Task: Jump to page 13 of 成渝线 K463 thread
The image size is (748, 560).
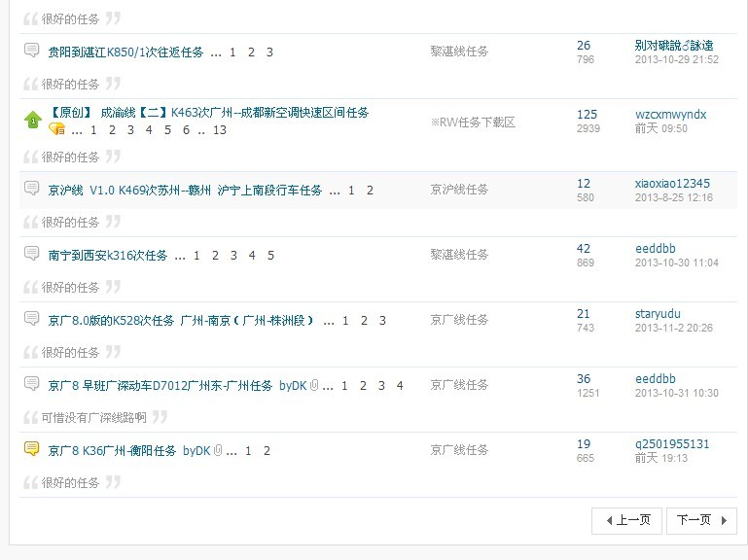Action: coord(219,130)
